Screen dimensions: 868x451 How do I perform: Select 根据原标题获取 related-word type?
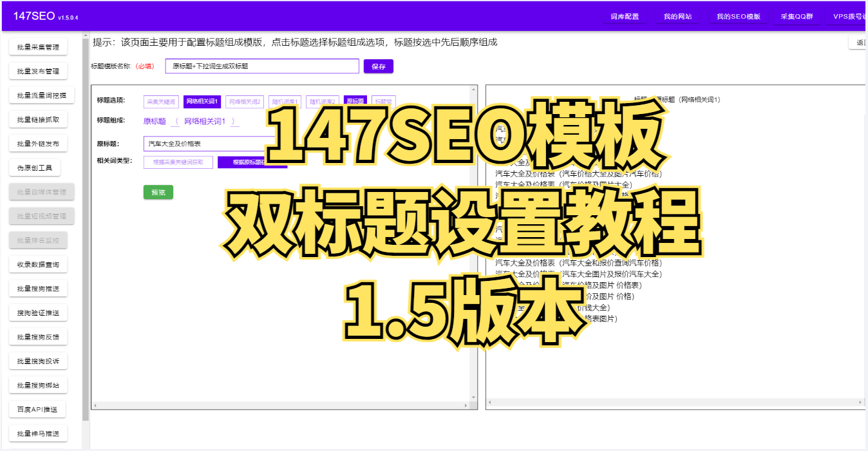coord(252,162)
